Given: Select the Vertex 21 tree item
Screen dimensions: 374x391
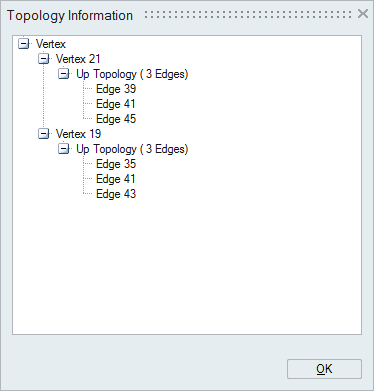Looking at the screenshot, I should click(x=78, y=59).
